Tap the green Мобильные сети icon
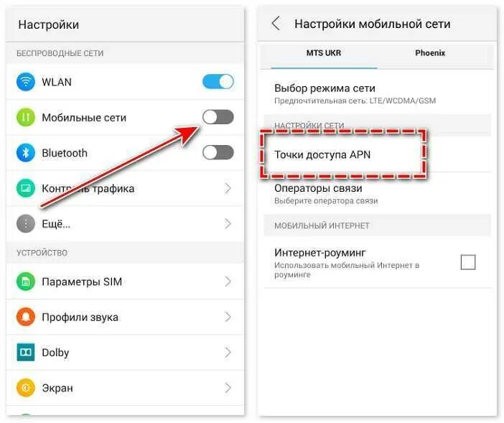This screenshot has width=504, height=423. click(26, 117)
